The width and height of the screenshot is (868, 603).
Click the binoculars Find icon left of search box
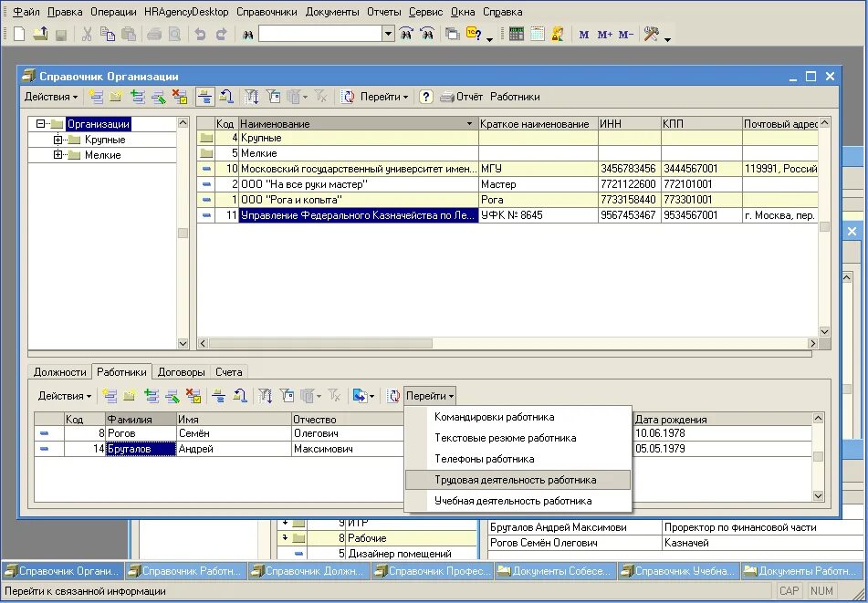click(x=247, y=35)
